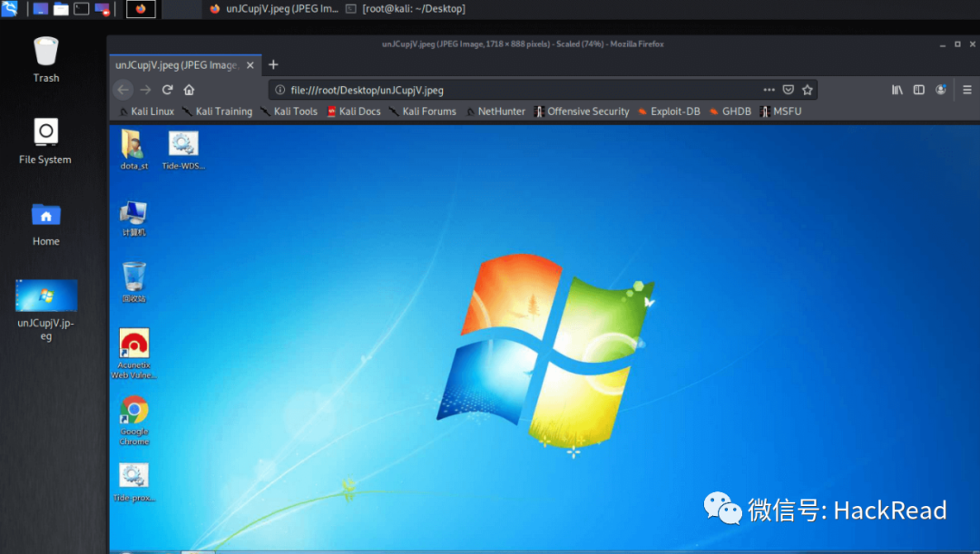The height and width of the screenshot is (554, 980).
Task: Open the Offensive Security bookmark
Action: point(582,112)
